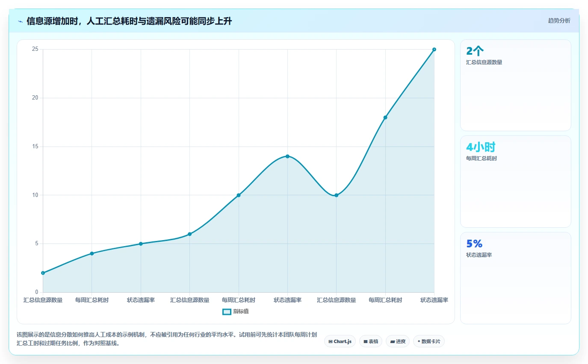This screenshot has width=588, height=364.
Task: Toggle the 指标值 legend color swatch
Action: tap(227, 311)
